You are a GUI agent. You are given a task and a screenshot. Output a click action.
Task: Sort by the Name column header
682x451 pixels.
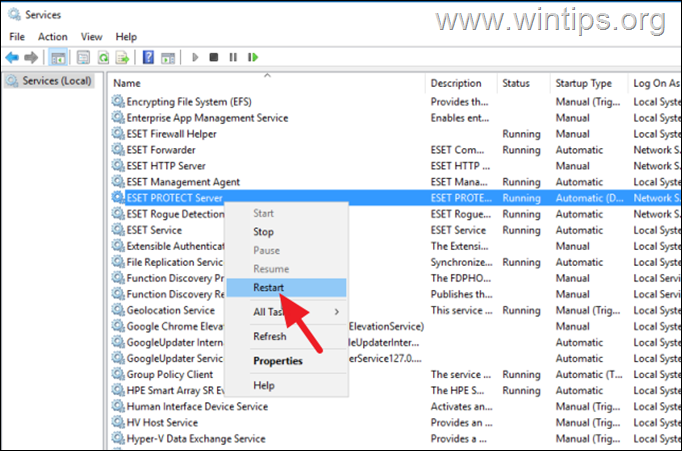(267, 83)
